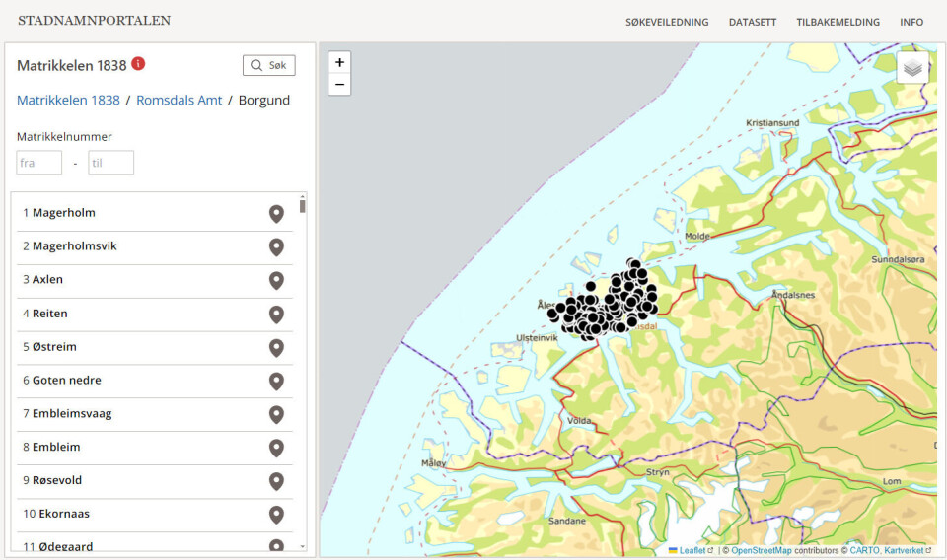Locate Østreim on map via pin icon
Image resolution: width=947 pixels, height=560 pixels.
pos(276,348)
